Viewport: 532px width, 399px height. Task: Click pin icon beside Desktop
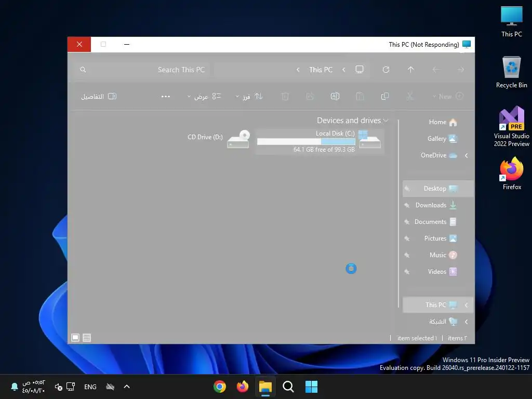(x=407, y=189)
